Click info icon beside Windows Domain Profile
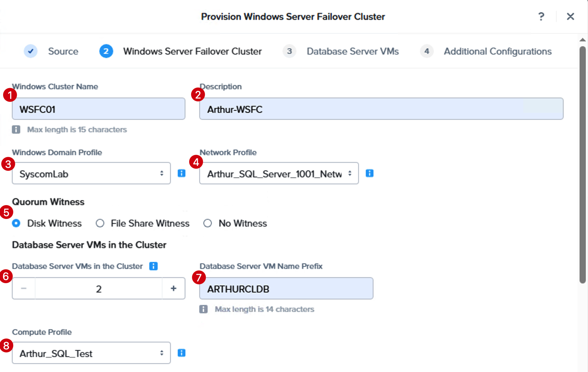588x372 pixels. point(182,173)
